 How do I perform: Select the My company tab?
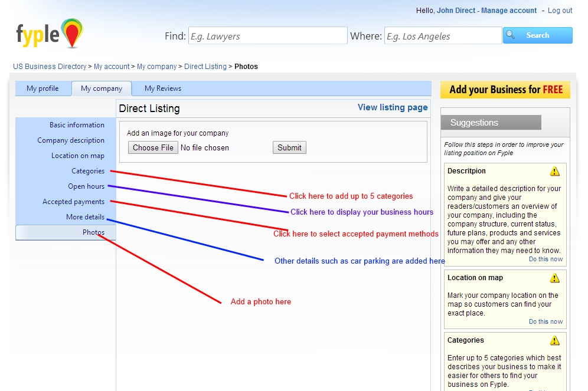point(102,88)
